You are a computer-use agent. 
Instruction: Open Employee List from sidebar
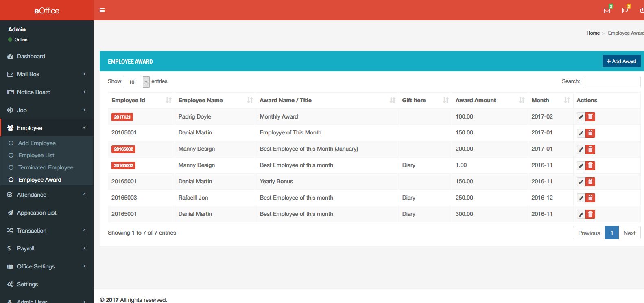click(36, 155)
